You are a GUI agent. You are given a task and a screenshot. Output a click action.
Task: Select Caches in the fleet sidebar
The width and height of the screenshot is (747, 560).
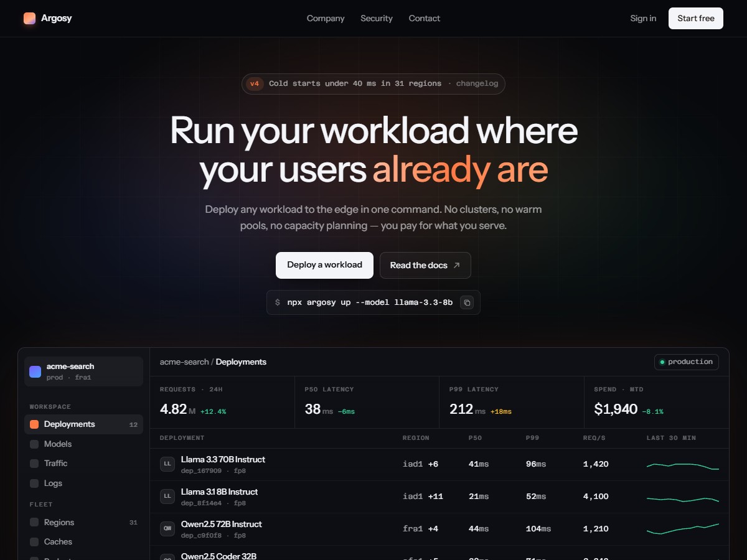coord(83,542)
